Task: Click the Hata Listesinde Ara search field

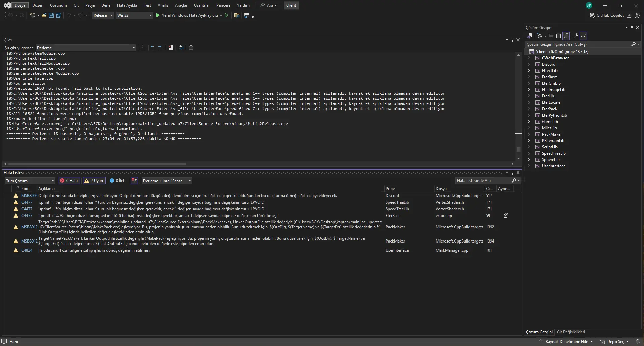Action: (x=483, y=181)
